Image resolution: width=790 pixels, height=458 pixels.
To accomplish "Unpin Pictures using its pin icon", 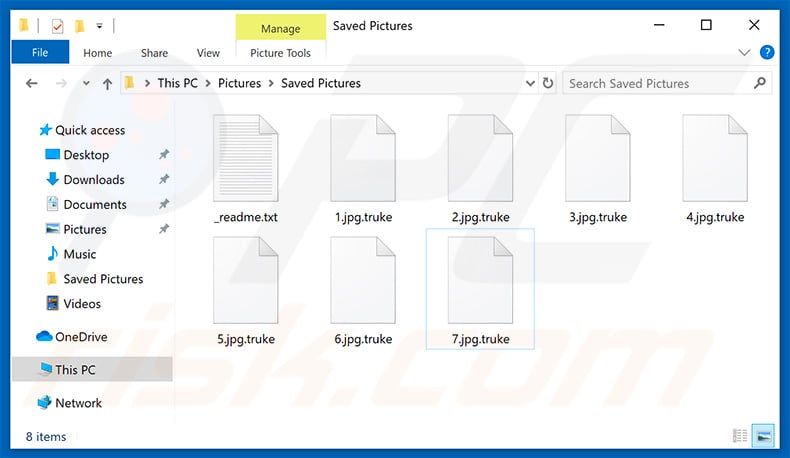I will click(x=164, y=228).
